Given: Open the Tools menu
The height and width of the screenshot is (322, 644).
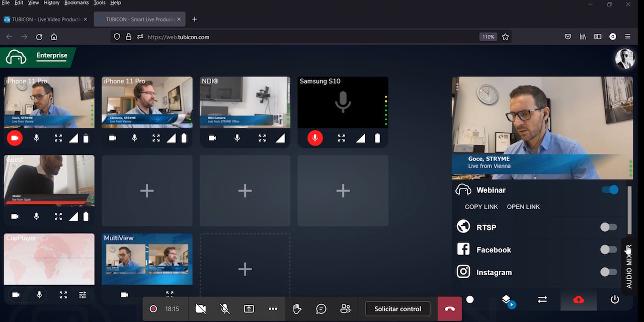Looking at the screenshot, I should [x=100, y=3].
